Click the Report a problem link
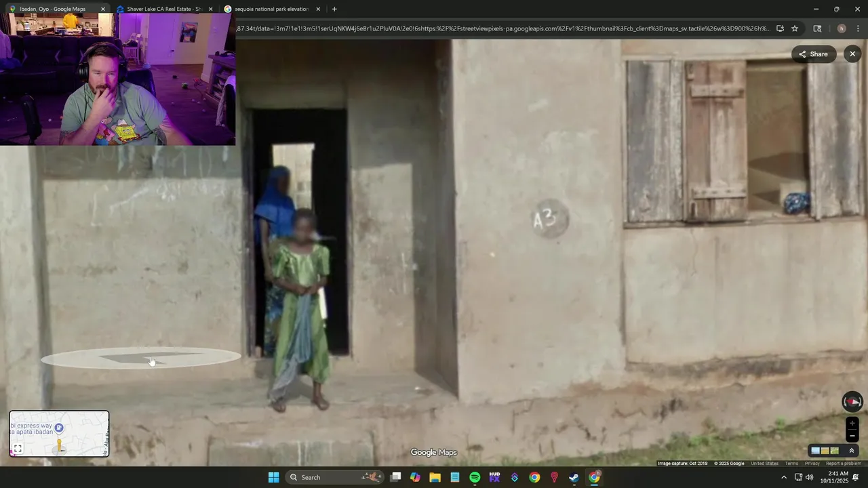 point(843,464)
